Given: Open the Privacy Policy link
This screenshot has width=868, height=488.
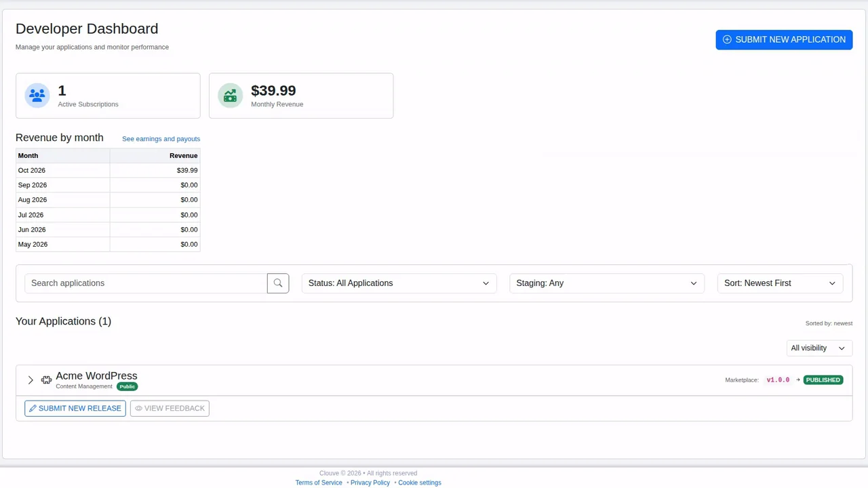Looking at the screenshot, I should click(370, 483).
